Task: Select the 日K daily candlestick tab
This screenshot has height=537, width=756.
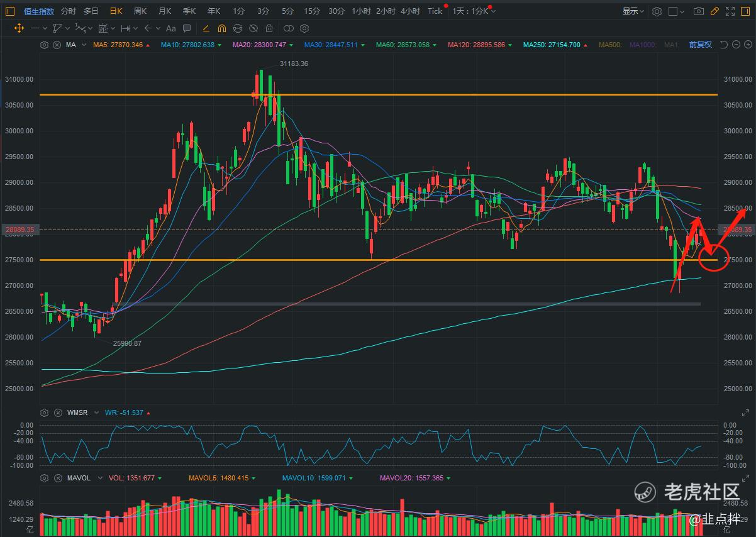Action: click(116, 11)
